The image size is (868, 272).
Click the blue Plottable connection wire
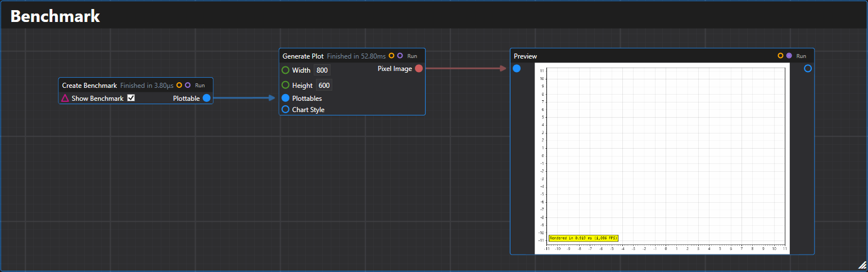tap(245, 98)
